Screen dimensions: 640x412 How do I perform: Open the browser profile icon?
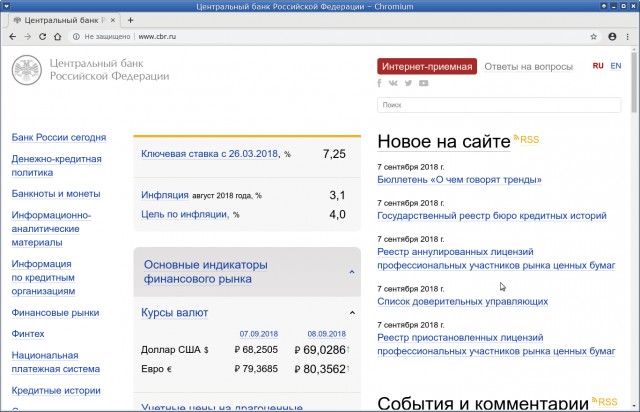pyautogui.click(x=612, y=37)
